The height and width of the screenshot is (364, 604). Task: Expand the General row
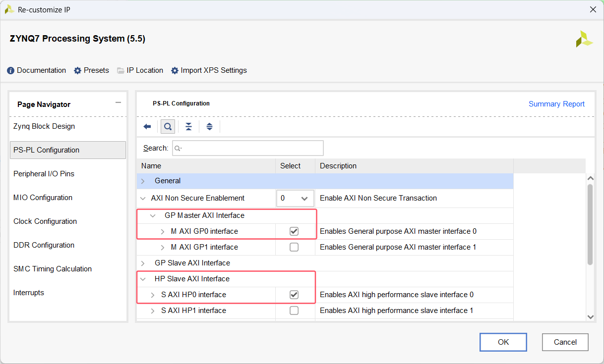coord(143,181)
